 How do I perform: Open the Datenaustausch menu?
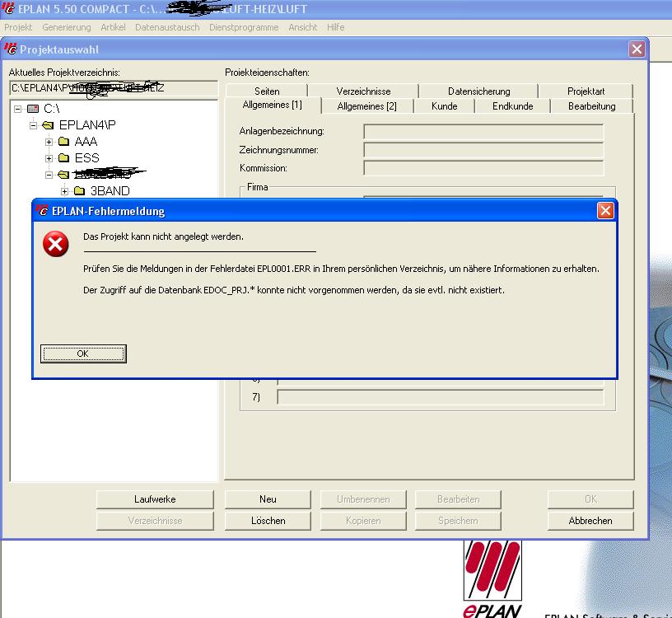click(x=167, y=27)
